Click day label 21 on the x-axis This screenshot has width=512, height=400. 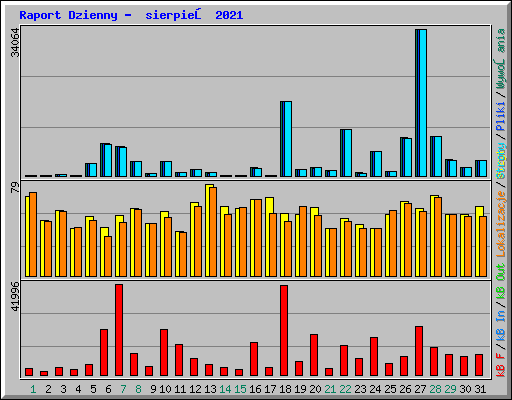tap(330, 389)
